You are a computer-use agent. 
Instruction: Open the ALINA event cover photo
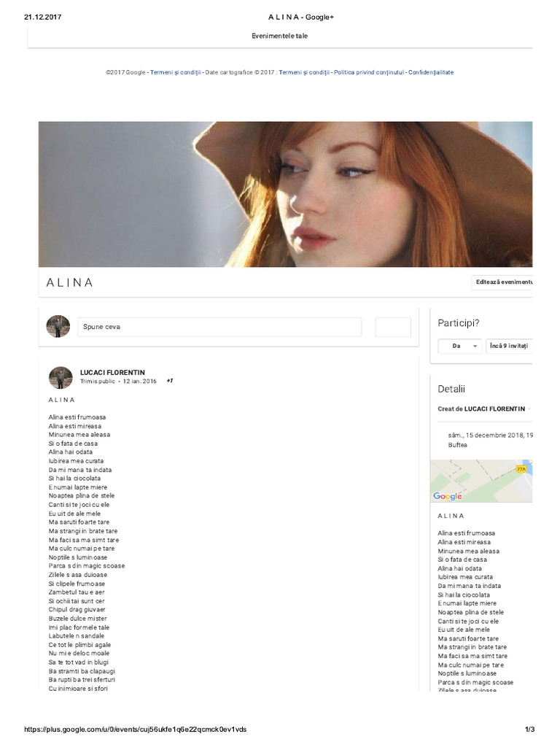coord(285,194)
